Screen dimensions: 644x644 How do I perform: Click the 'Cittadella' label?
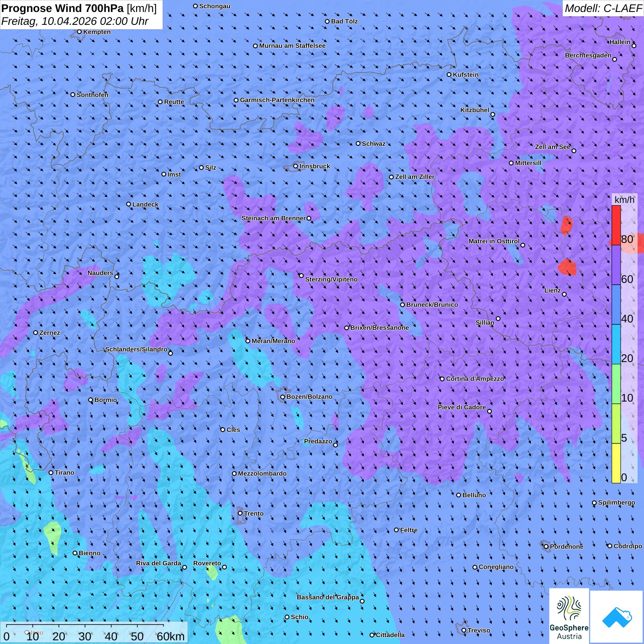[391, 635]
